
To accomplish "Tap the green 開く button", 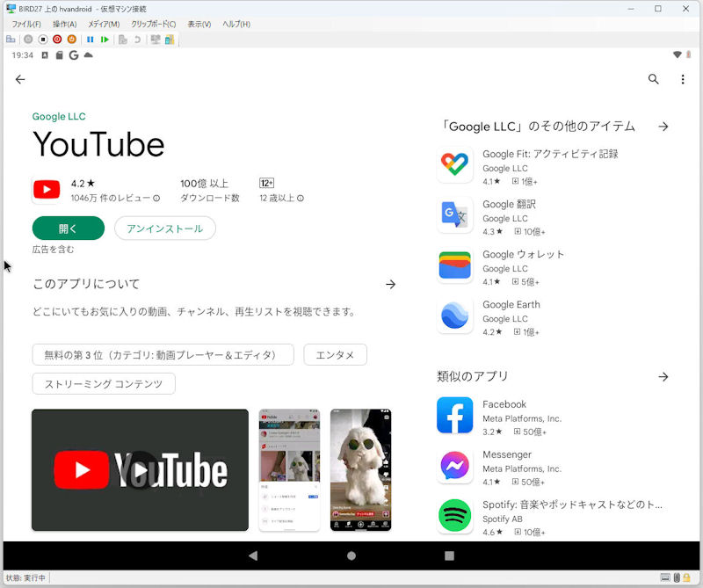I will point(69,229).
